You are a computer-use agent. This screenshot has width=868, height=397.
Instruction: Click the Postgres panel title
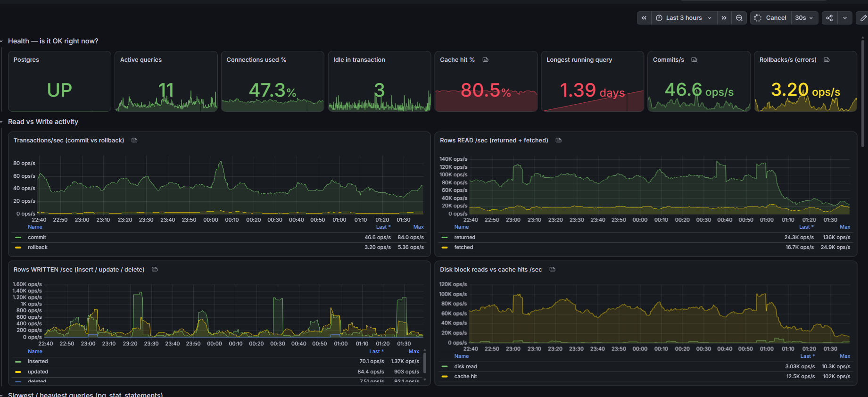tap(26, 60)
